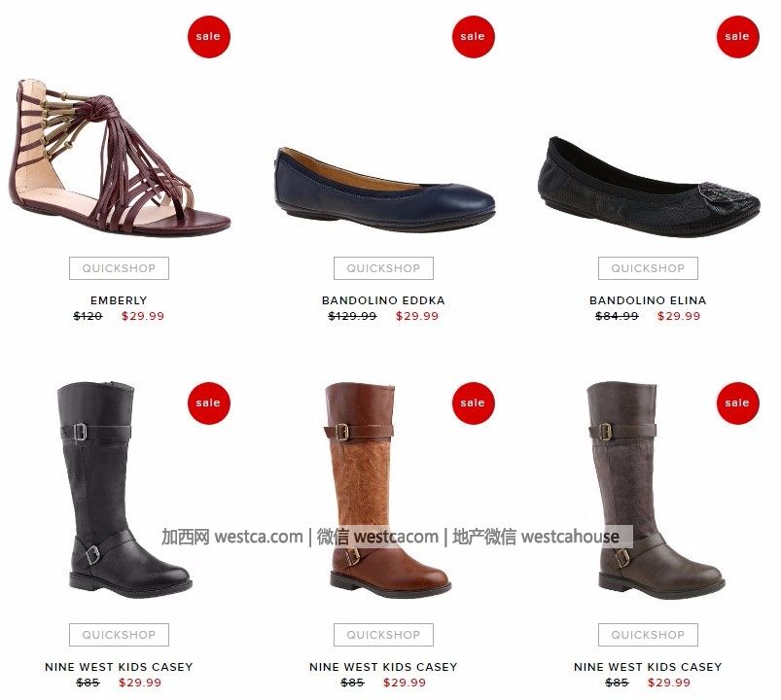
Task: Open Quickshop for Emberly sandal
Action: tap(119, 268)
